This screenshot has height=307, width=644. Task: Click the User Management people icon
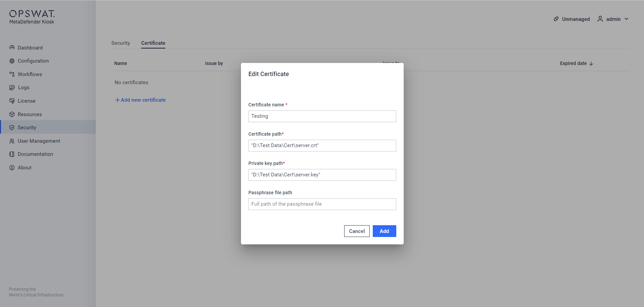point(12,141)
